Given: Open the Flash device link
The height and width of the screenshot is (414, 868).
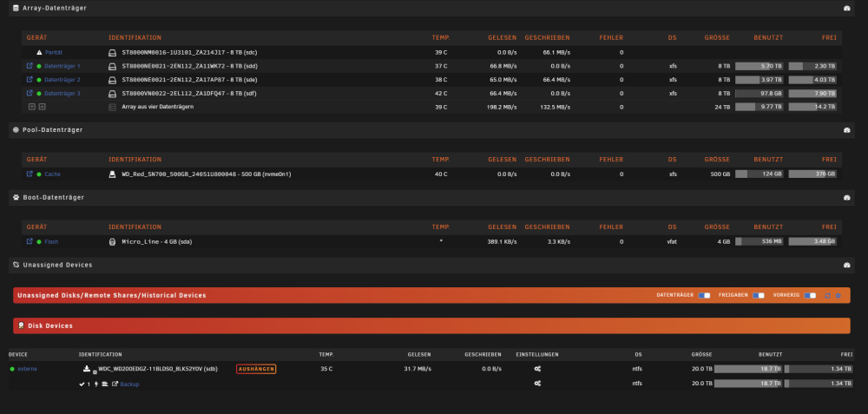Looking at the screenshot, I should click(x=51, y=241).
